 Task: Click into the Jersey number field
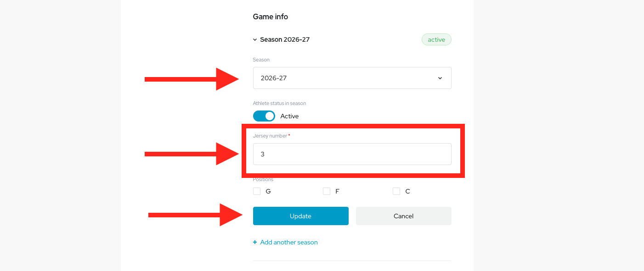pyautogui.click(x=352, y=154)
